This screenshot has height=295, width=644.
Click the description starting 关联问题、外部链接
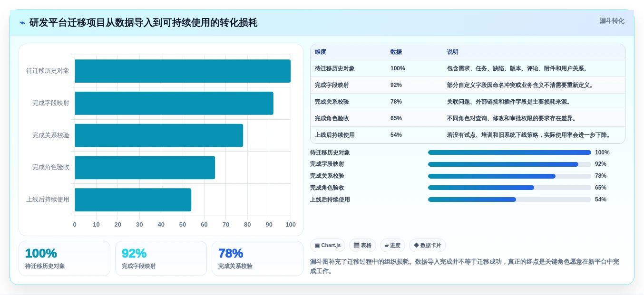[509, 102]
